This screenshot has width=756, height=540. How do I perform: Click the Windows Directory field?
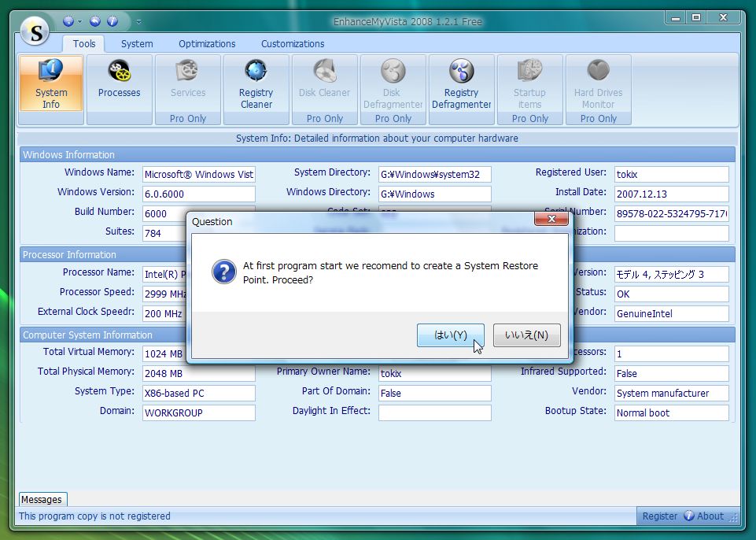(x=434, y=194)
